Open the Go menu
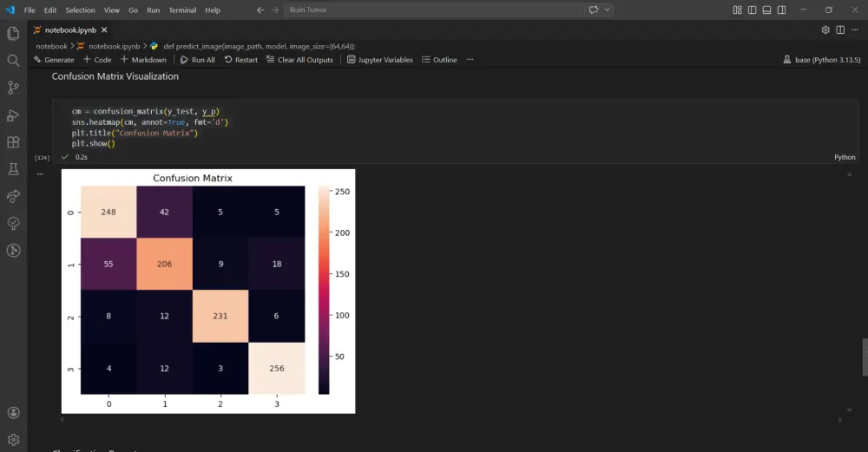Viewport: 868px width, 452px height. pyautogui.click(x=134, y=10)
